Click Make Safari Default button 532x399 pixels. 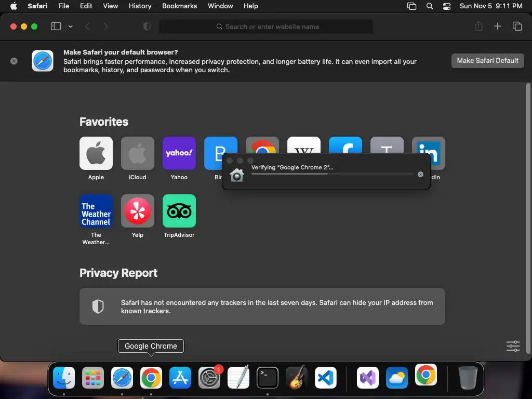pyautogui.click(x=487, y=61)
